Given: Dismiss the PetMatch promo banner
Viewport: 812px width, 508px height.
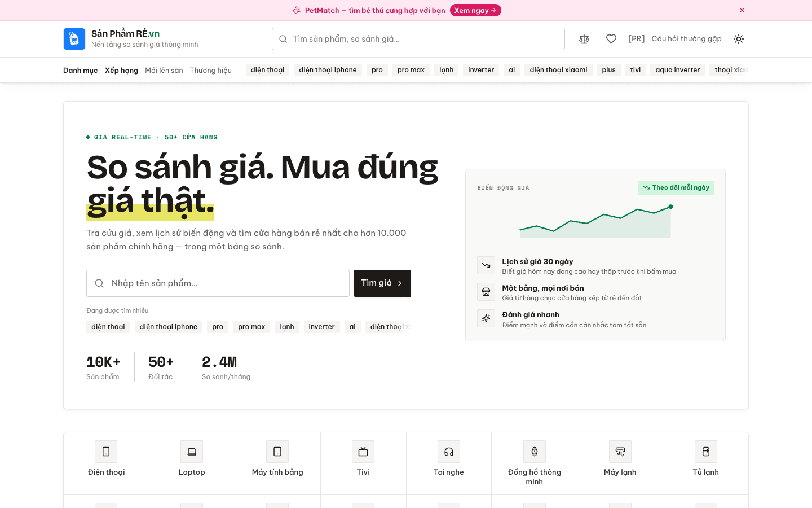Looking at the screenshot, I should point(742,10).
